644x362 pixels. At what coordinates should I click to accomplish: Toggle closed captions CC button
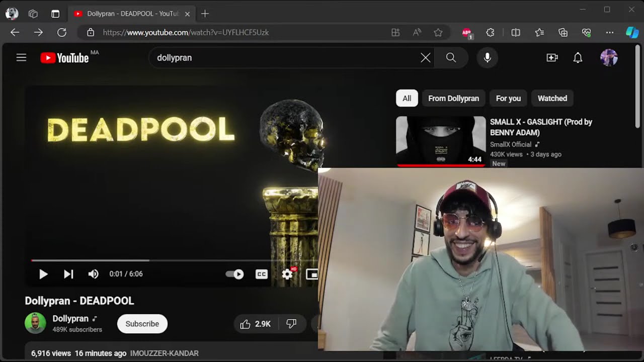pyautogui.click(x=261, y=274)
